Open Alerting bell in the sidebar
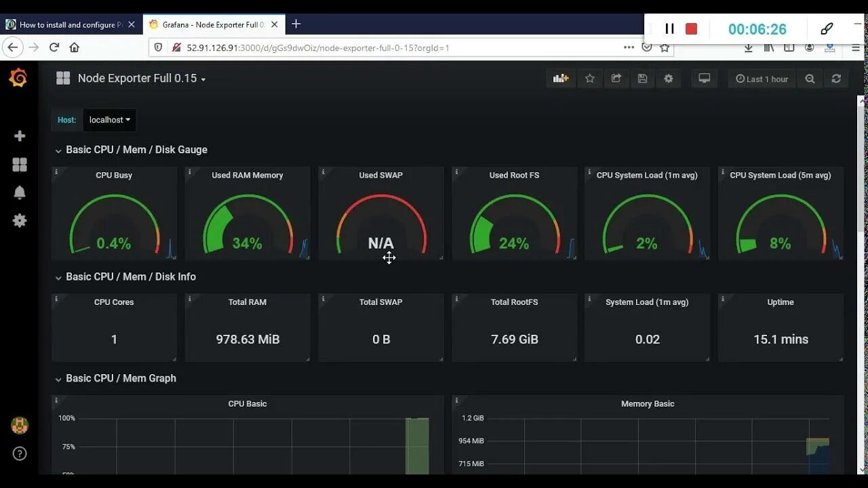The height and width of the screenshot is (488, 868). (20, 192)
